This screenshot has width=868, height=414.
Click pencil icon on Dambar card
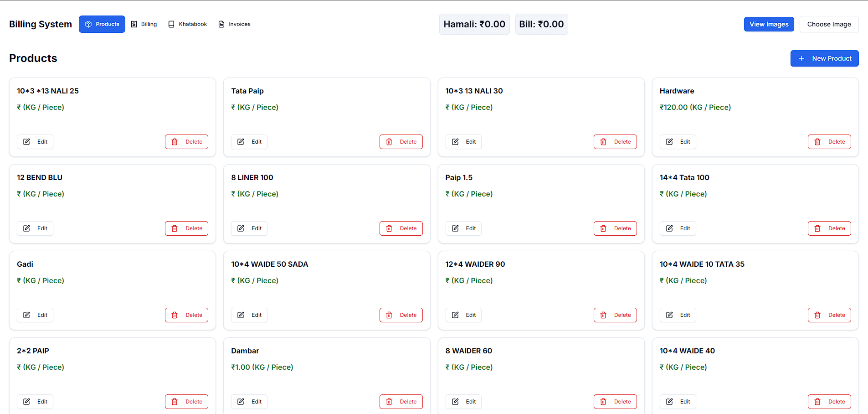pos(241,402)
